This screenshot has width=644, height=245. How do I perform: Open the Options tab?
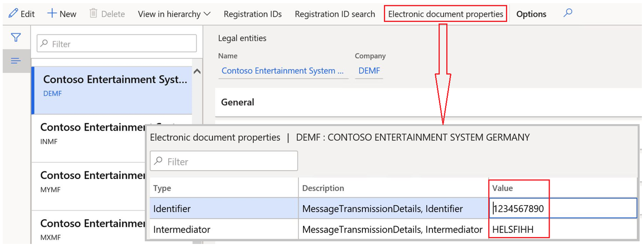531,14
